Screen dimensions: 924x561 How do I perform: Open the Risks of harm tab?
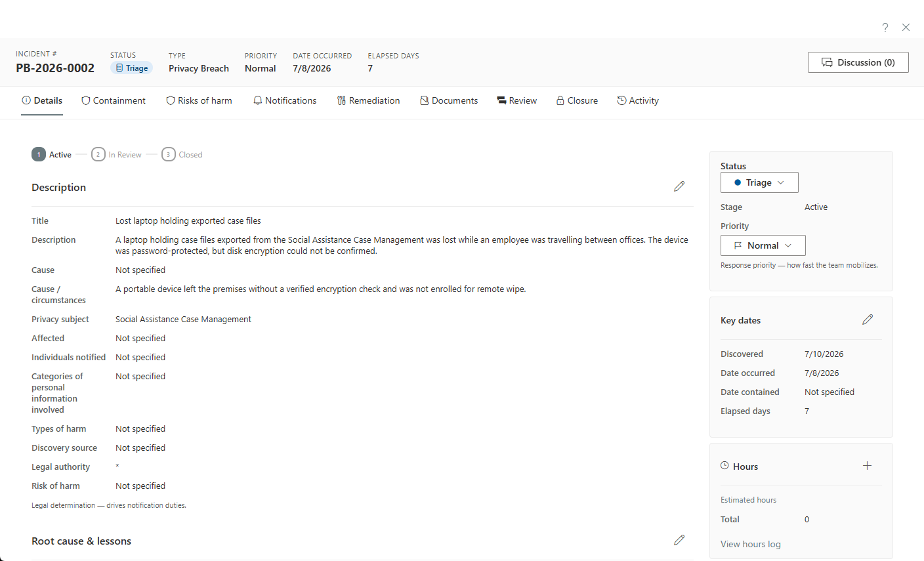[199, 100]
